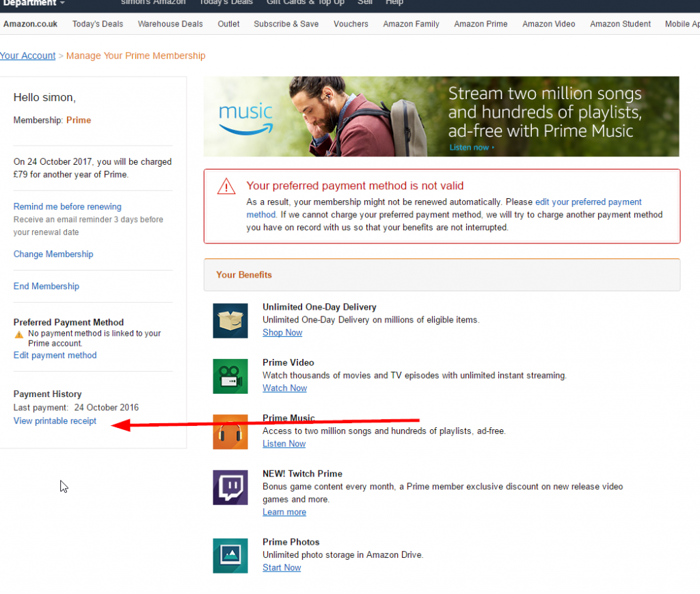700x594 pixels.
Task: Select Amazon Prime in the navigation bar
Action: 481,24
